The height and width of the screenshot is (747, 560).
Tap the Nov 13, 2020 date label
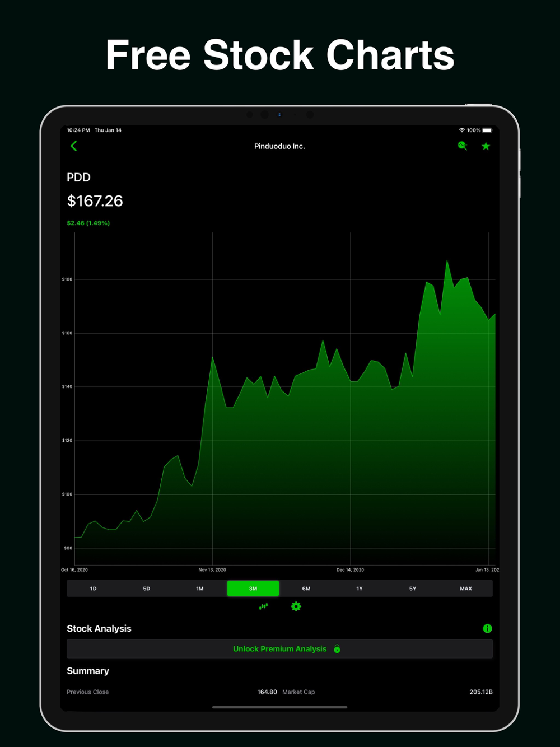click(212, 570)
